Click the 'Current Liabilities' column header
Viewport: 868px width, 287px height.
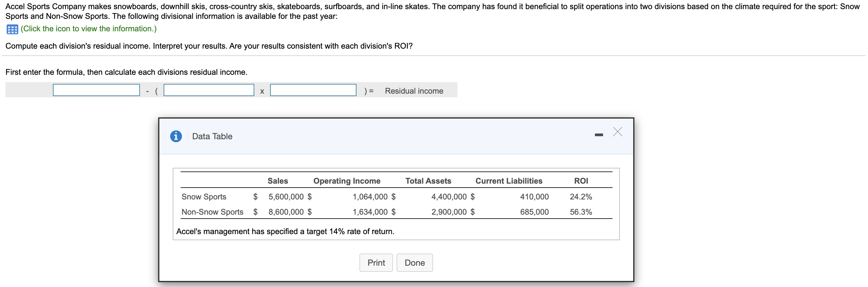[x=509, y=181]
